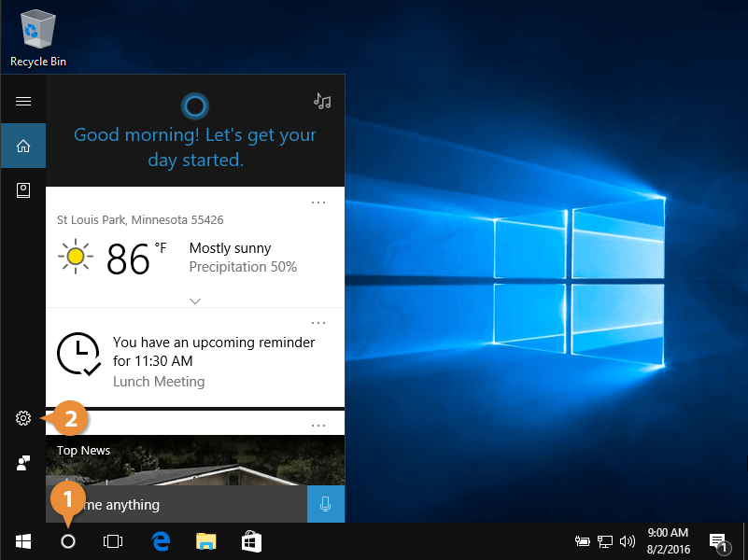The width and height of the screenshot is (748, 560).
Task: Open Cortana hamburger menu
Action: [23, 101]
